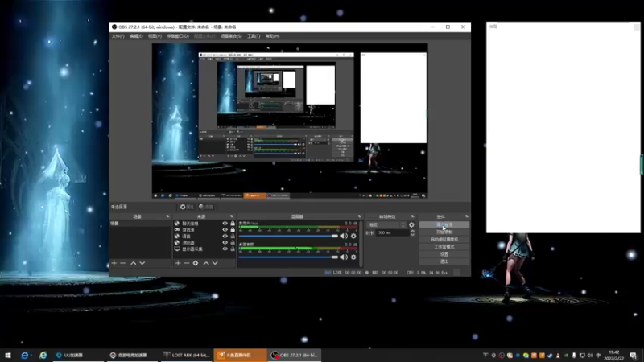Image resolution: width=644 pixels, height=362 pixels.
Task: Hide the 语音 source with its eye icon
Action: point(225,236)
